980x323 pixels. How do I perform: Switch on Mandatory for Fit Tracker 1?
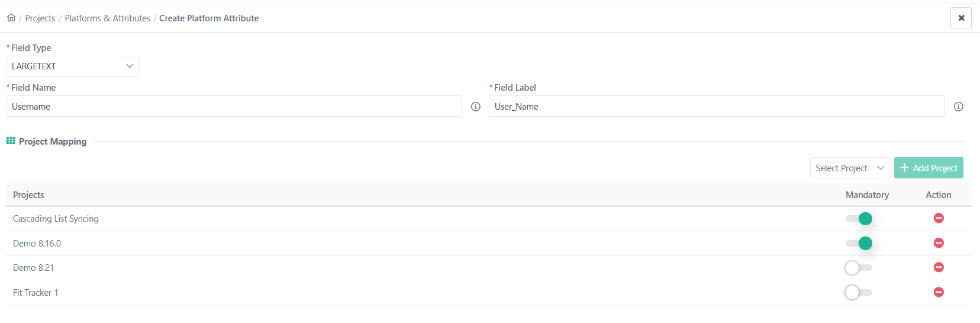(859, 292)
